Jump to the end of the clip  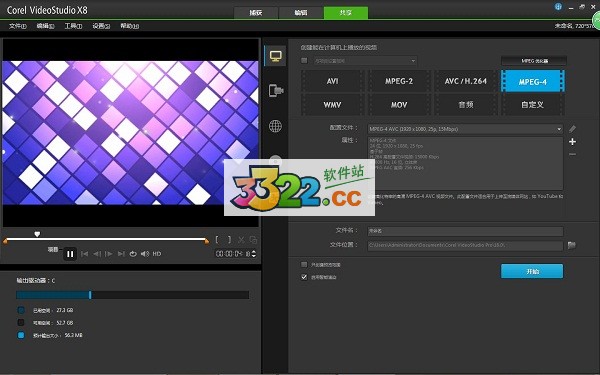click(121, 254)
